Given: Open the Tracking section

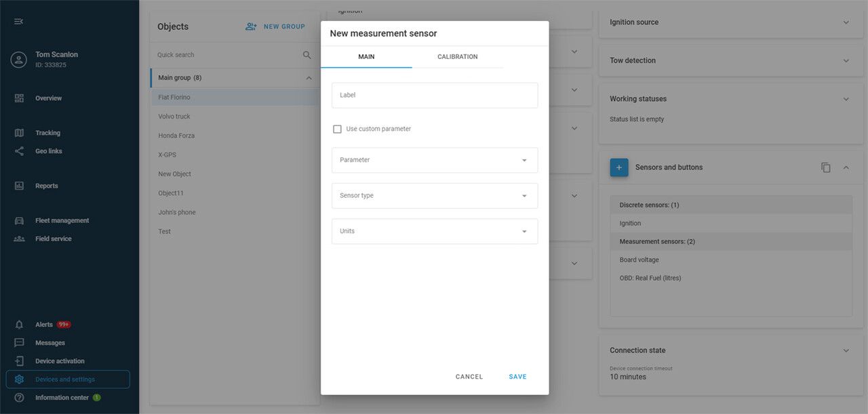Looking at the screenshot, I should pyautogui.click(x=47, y=132).
